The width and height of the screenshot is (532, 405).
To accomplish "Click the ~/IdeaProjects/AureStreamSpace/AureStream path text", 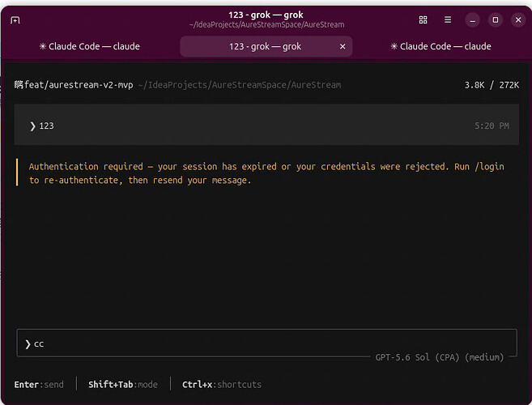I will tap(240, 85).
